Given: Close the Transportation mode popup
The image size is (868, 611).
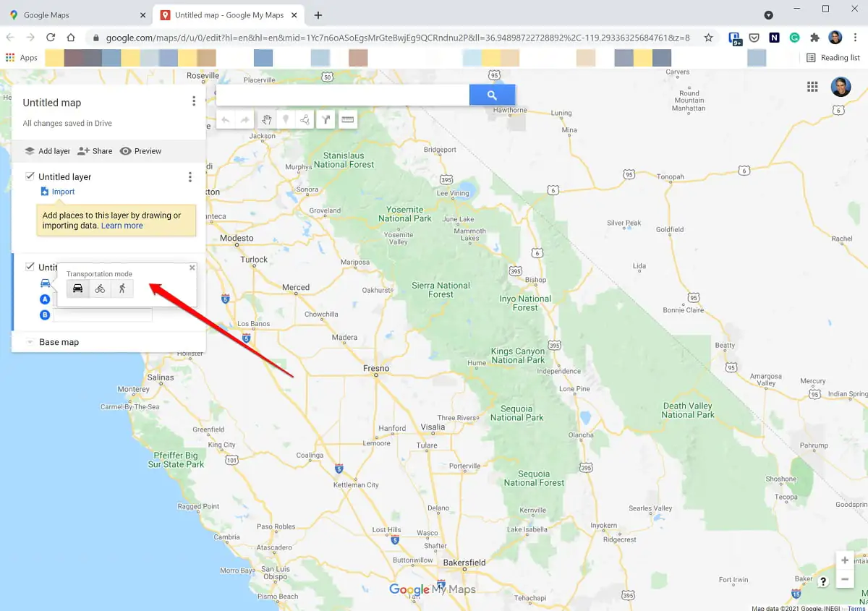Looking at the screenshot, I should tap(192, 268).
